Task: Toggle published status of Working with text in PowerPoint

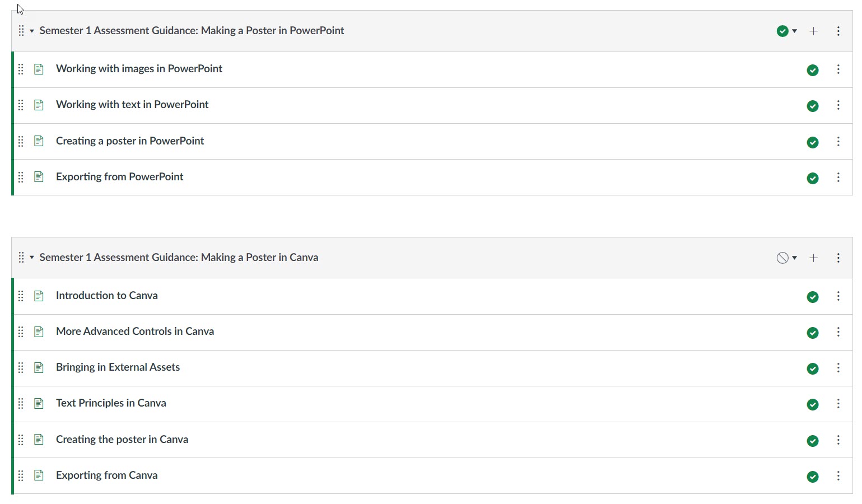Action: (812, 106)
